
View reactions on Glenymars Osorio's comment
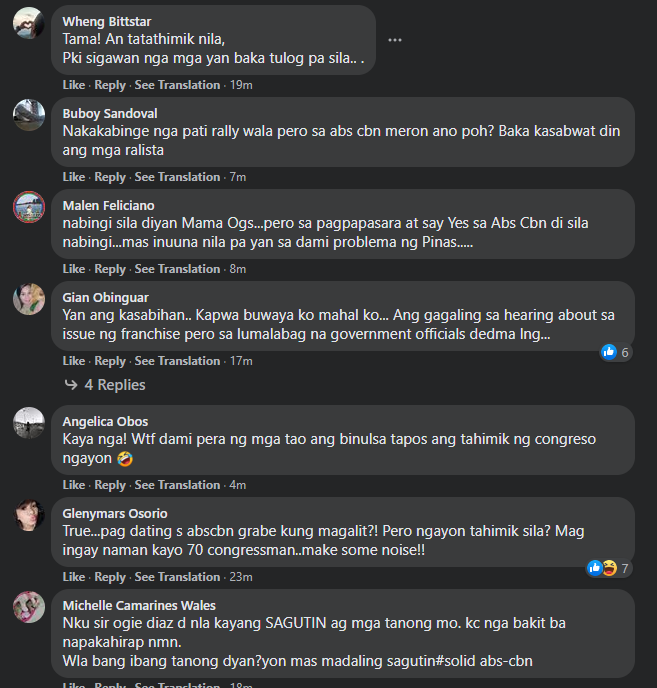608,568
